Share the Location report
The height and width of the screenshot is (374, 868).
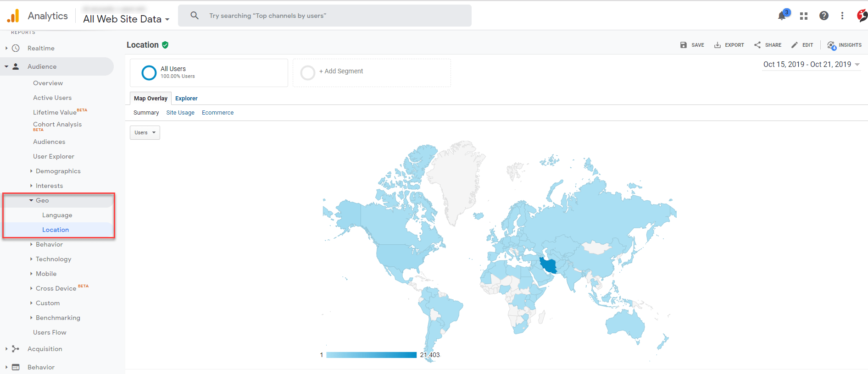point(768,45)
